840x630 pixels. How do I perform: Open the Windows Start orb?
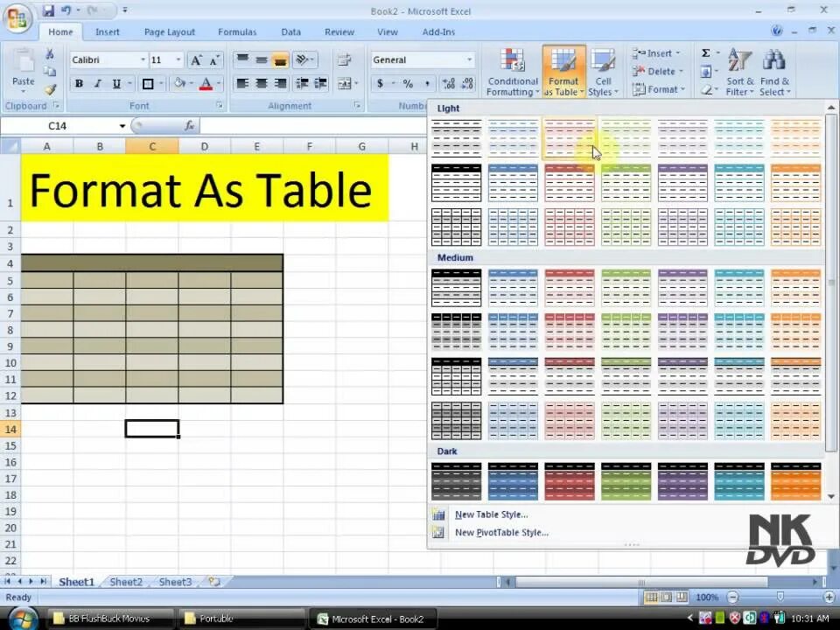click(x=23, y=619)
